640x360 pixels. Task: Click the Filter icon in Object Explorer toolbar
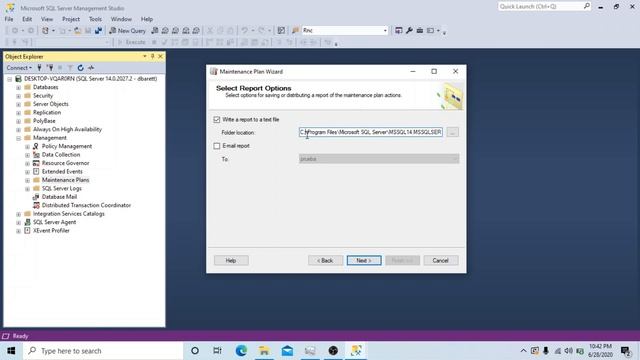tap(70, 68)
